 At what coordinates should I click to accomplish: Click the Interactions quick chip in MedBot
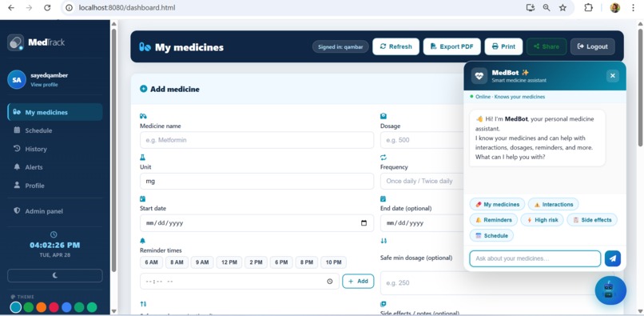[553, 204]
